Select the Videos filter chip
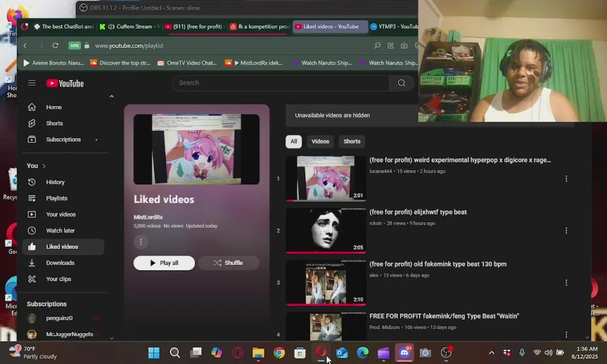Viewport: 607px width, 364px height. pos(320,142)
